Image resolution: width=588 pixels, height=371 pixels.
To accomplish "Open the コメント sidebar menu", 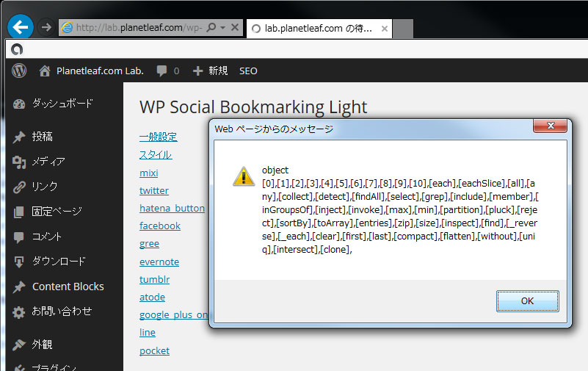I will click(46, 237).
